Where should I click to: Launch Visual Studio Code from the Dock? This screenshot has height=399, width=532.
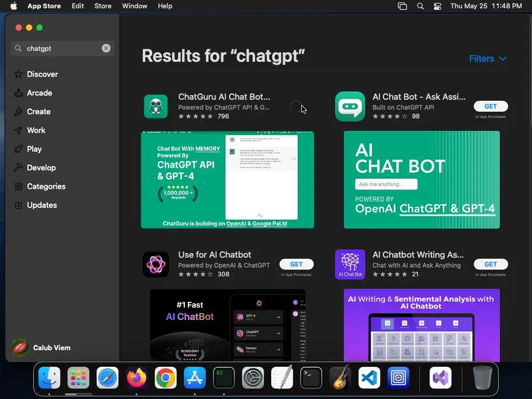point(369,377)
